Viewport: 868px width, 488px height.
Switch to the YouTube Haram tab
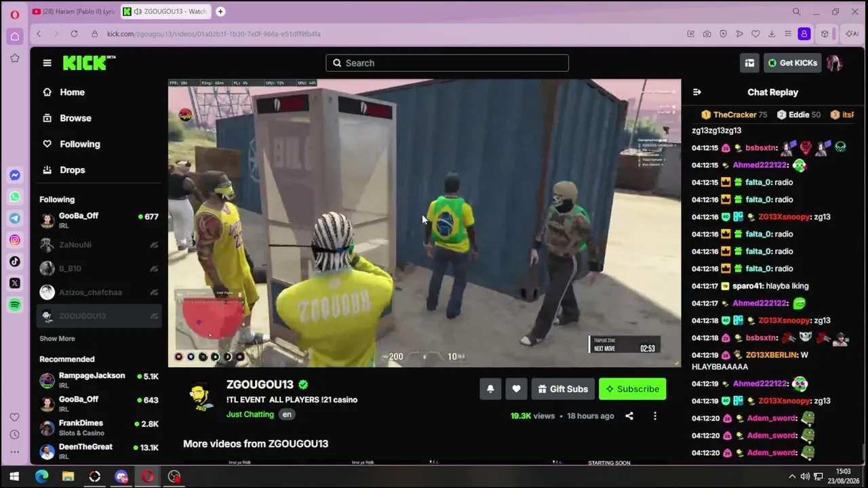point(73,12)
